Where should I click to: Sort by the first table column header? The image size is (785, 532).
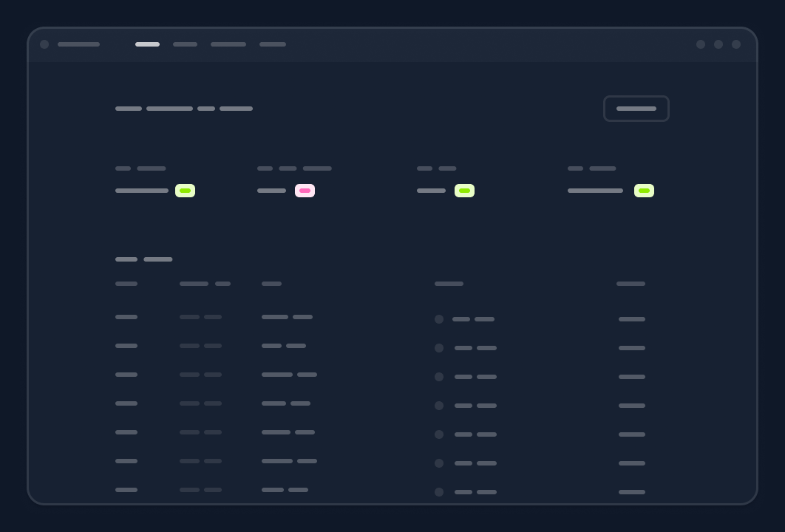126,284
